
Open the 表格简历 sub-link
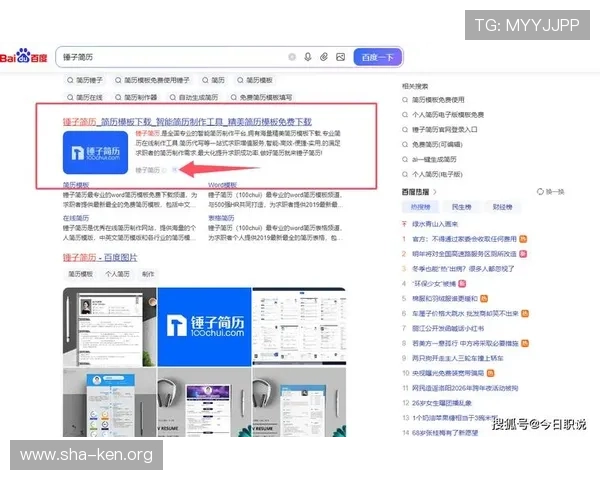click(221, 218)
